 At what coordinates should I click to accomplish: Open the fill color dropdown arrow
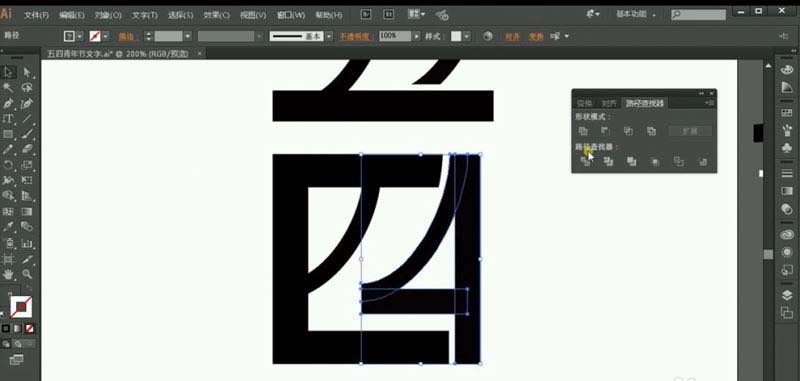pyautogui.click(x=80, y=36)
